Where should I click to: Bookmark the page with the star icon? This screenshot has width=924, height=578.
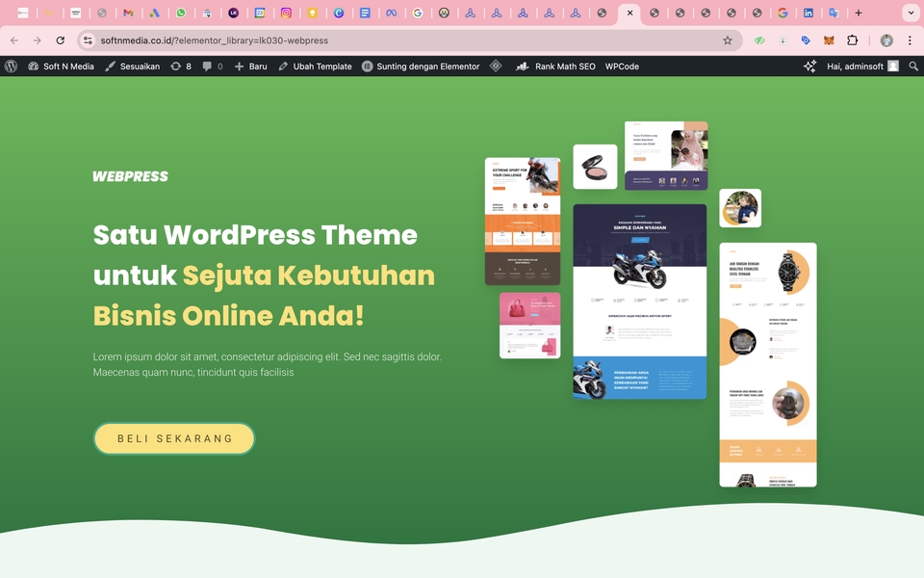pyautogui.click(x=729, y=40)
